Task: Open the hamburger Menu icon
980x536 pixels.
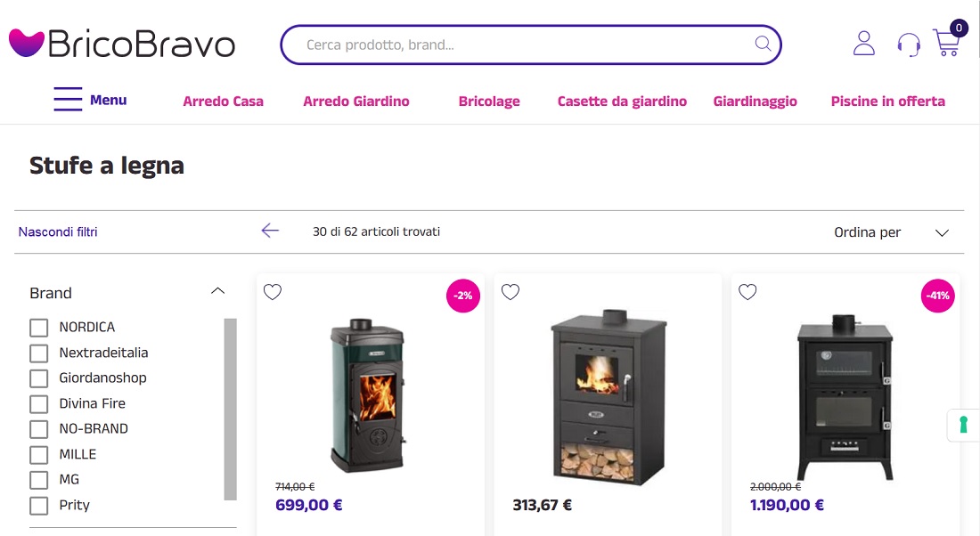Action: click(x=68, y=100)
